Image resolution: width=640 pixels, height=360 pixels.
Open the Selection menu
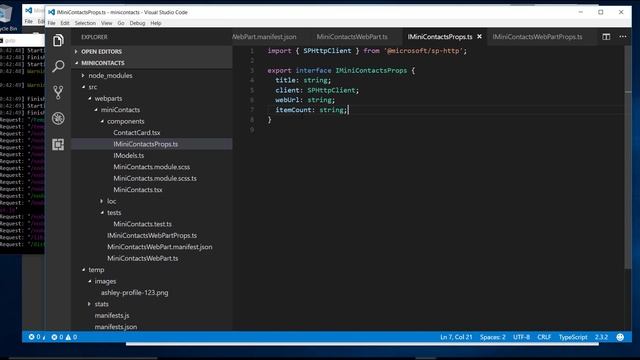click(85, 23)
